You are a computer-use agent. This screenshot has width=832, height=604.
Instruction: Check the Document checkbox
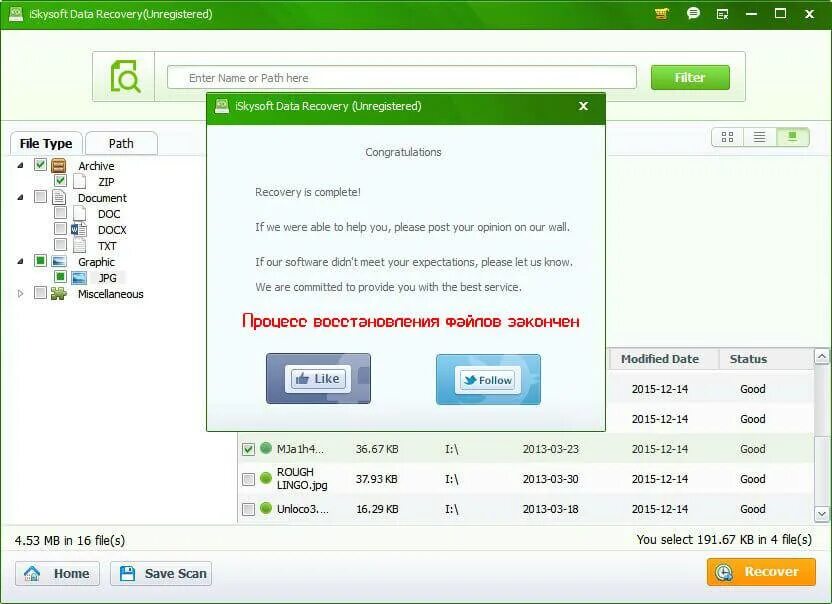point(40,196)
